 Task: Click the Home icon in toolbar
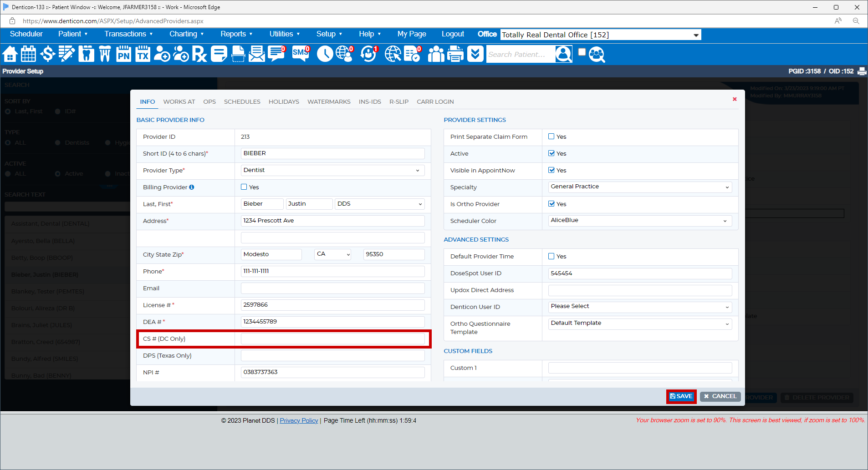(x=10, y=54)
